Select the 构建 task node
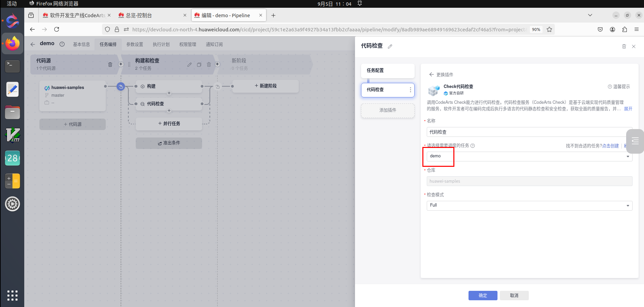The image size is (644, 307). coord(169,87)
